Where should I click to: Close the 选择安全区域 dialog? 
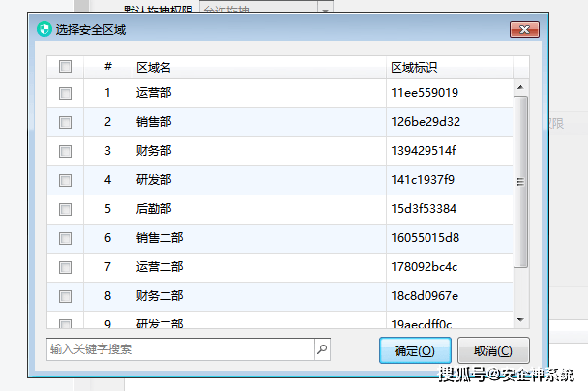tap(523, 29)
